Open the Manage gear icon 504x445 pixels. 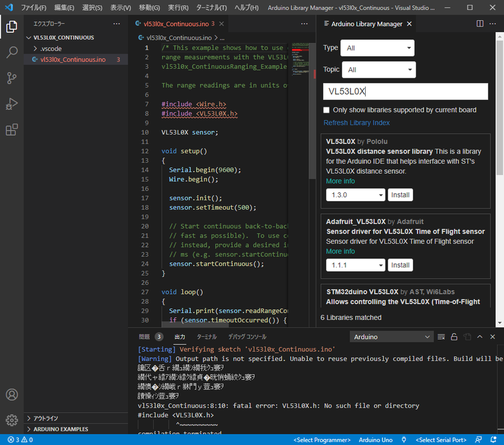(11, 420)
